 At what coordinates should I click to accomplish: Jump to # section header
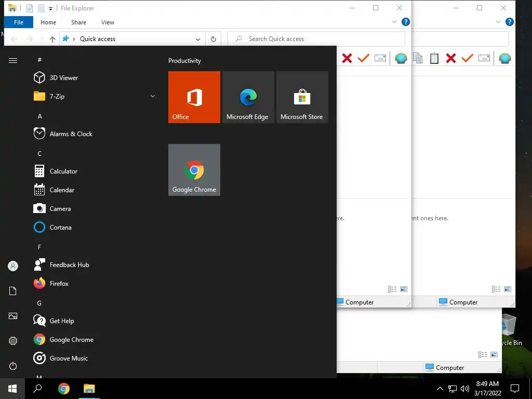(39, 60)
